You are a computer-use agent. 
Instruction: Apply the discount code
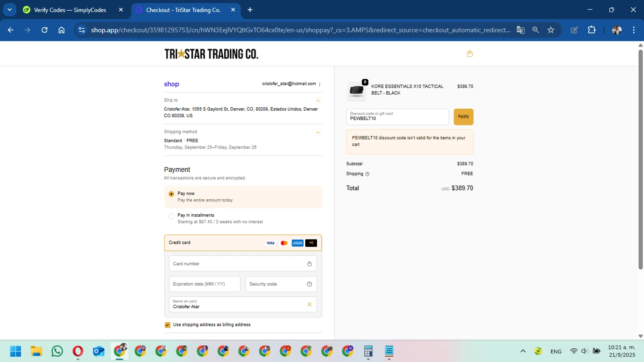(463, 117)
